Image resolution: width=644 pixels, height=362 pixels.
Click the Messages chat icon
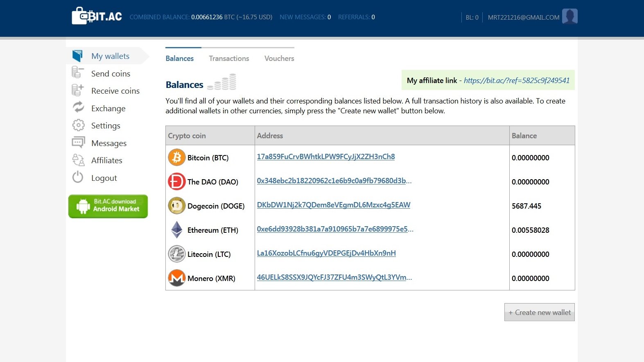pos(78,142)
